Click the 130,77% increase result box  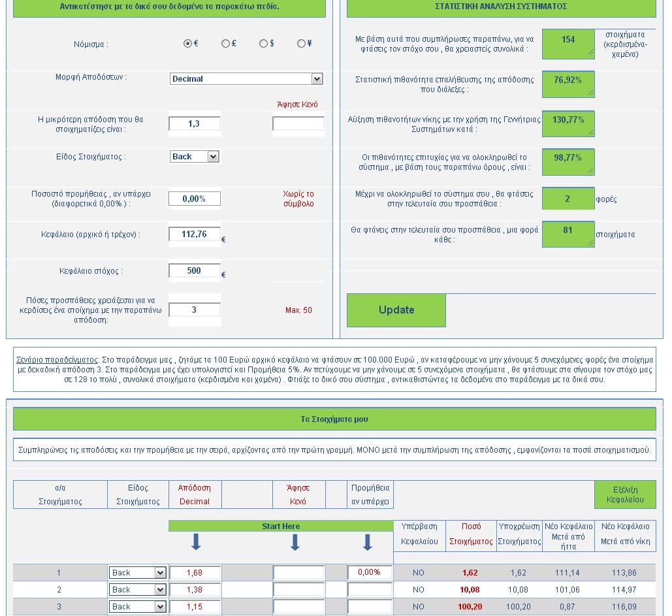click(x=568, y=124)
